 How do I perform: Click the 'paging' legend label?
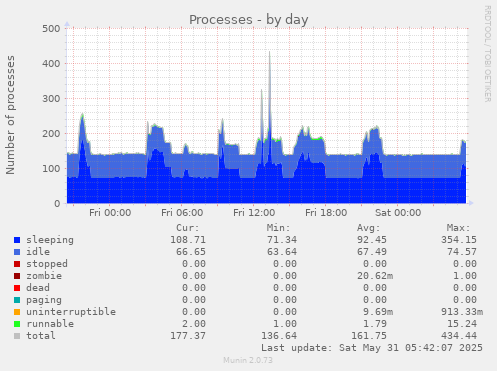pos(44,300)
